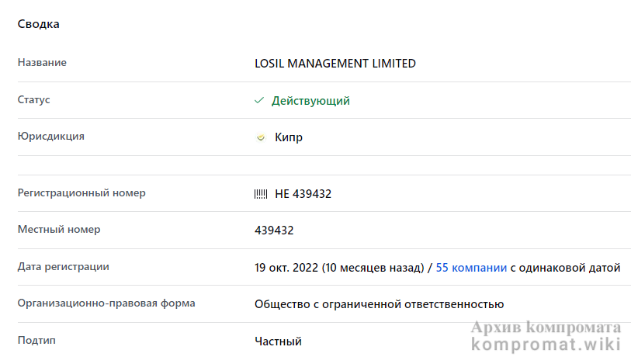631x364 pixels.
Task: Click the "Сводка" section heading
Action: point(39,24)
